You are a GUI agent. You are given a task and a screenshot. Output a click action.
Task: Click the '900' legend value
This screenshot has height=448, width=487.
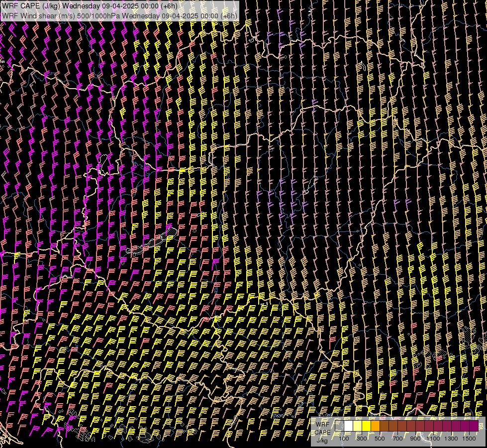click(x=415, y=439)
